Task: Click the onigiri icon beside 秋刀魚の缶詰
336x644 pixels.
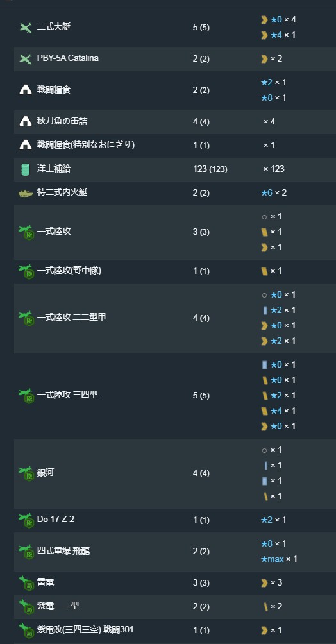Action: pyautogui.click(x=26, y=121)
